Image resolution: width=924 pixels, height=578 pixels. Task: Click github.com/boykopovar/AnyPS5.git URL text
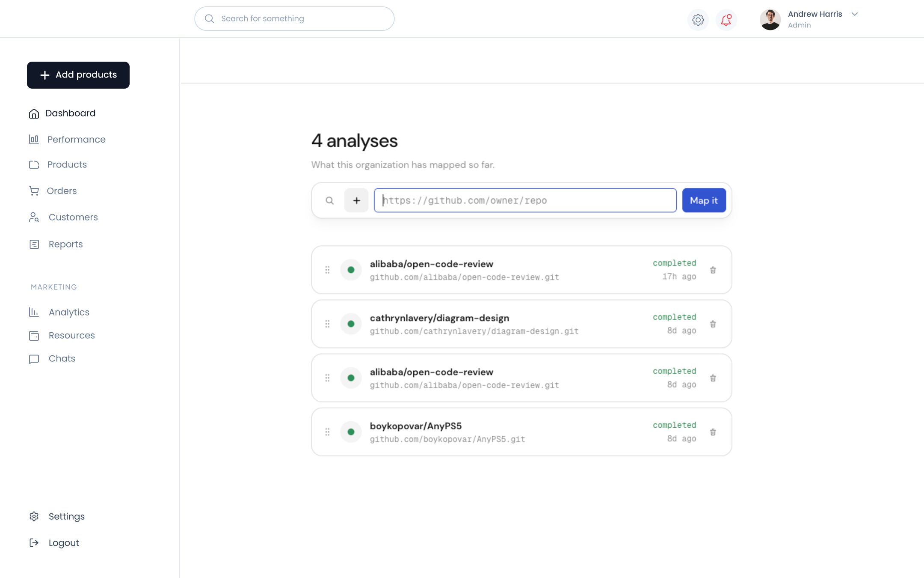click(447, 439)
